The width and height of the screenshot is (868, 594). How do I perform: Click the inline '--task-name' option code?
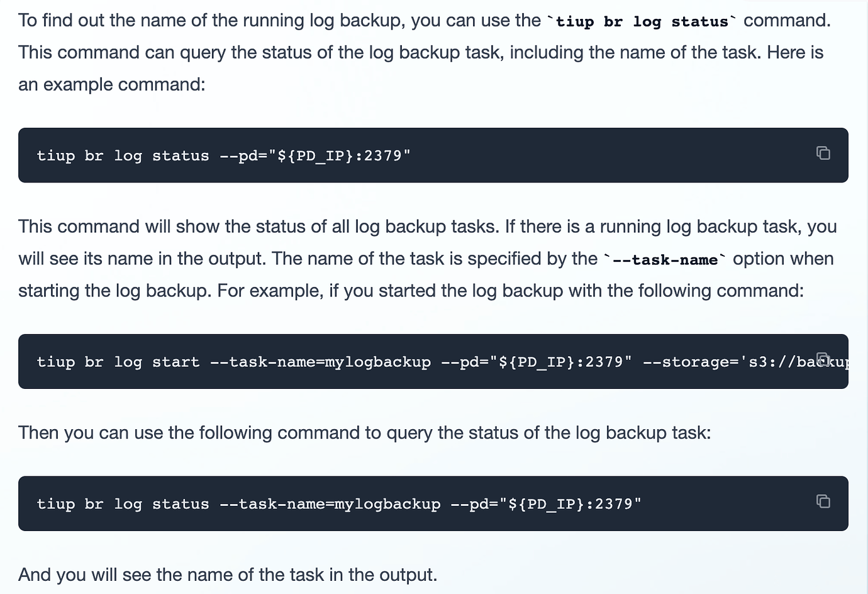[665, 260]
